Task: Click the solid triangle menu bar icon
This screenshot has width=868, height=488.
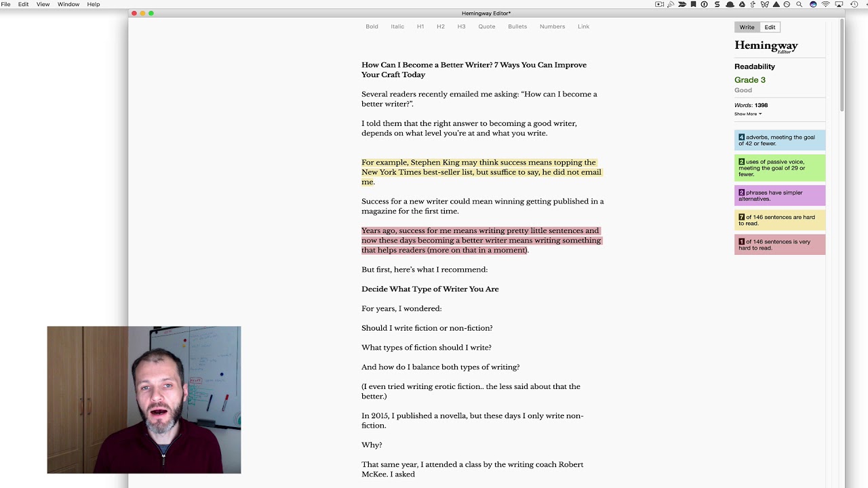Action: [x=776, y=4]
